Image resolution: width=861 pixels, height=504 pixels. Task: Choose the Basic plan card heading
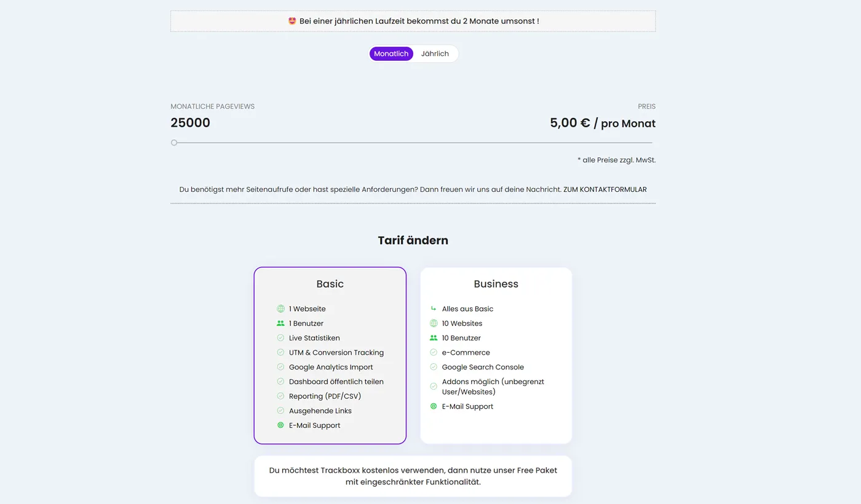[x=330, y=284]
